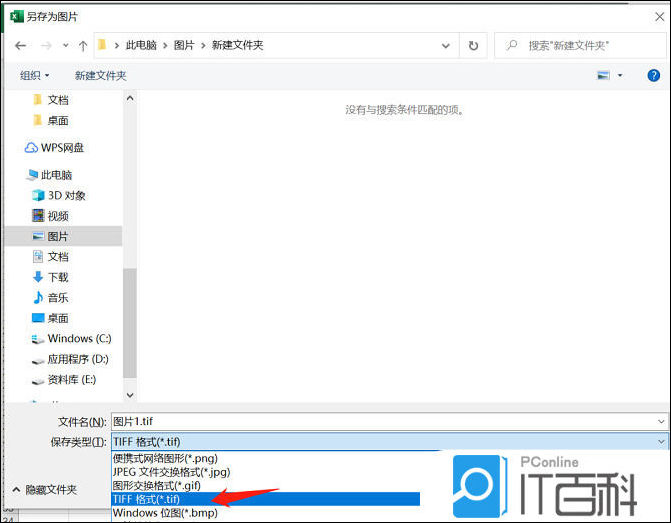Viewport: 671px width, 523px height.
Task: Open 文档 under 此电脑
Action: click(x=58, y=257)
